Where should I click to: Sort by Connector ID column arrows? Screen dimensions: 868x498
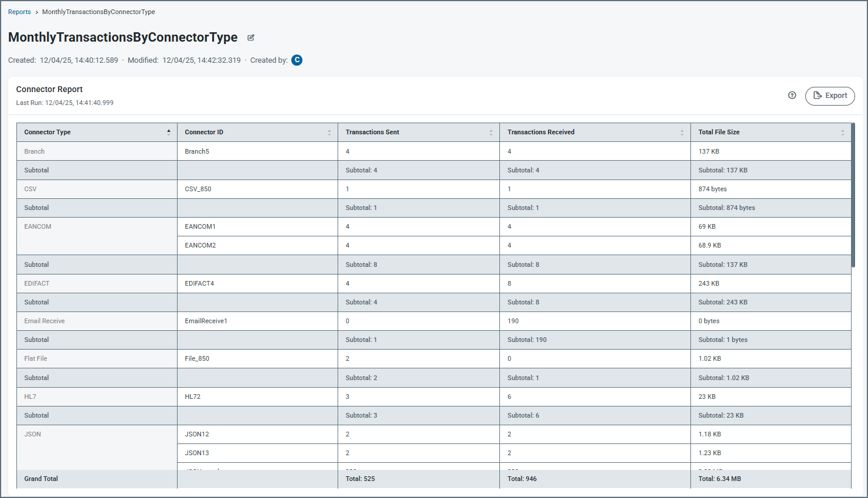(x=329, y=133)
